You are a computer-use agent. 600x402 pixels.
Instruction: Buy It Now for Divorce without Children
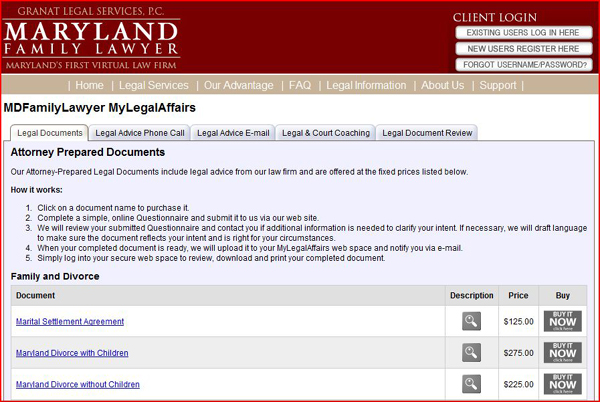coord(562,384)
